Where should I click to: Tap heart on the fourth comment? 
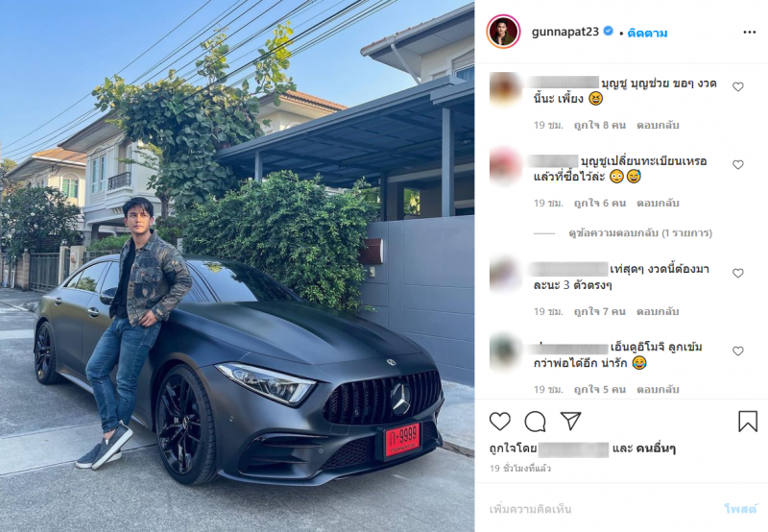click(737, 351)
